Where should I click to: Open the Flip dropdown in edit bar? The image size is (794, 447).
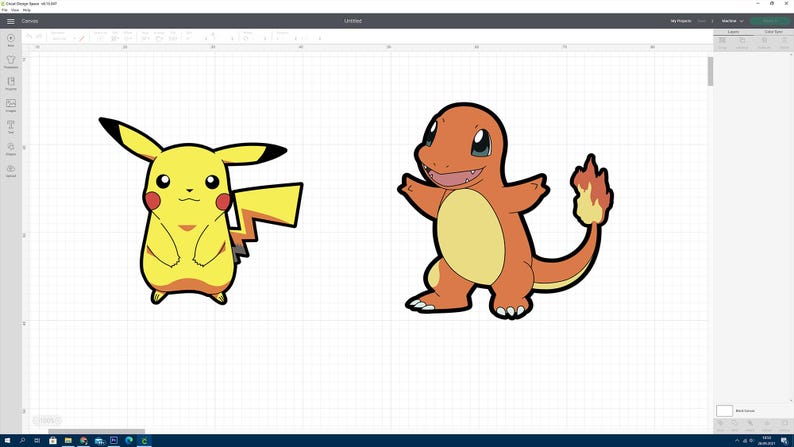click(x=173, y=38)
